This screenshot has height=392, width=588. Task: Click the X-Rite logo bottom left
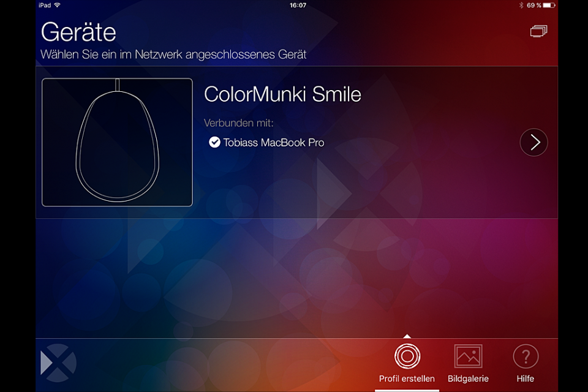point(58,363)
